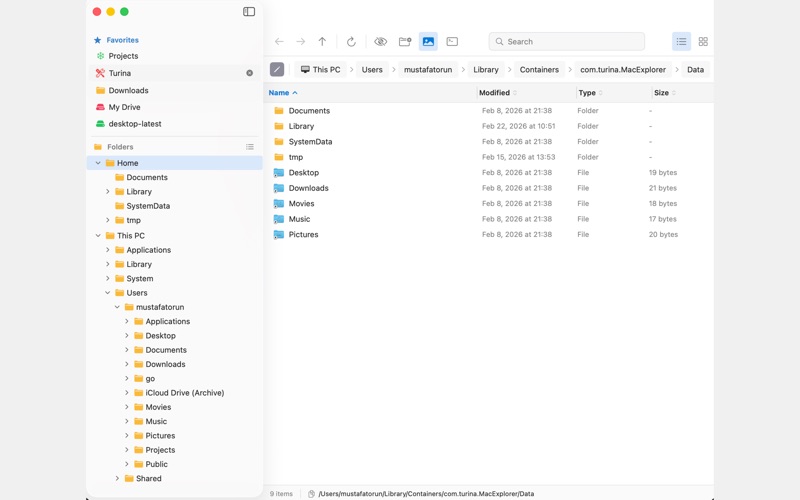
Task: Open My Drive in sidebar
Action: (x=174, y=107)
